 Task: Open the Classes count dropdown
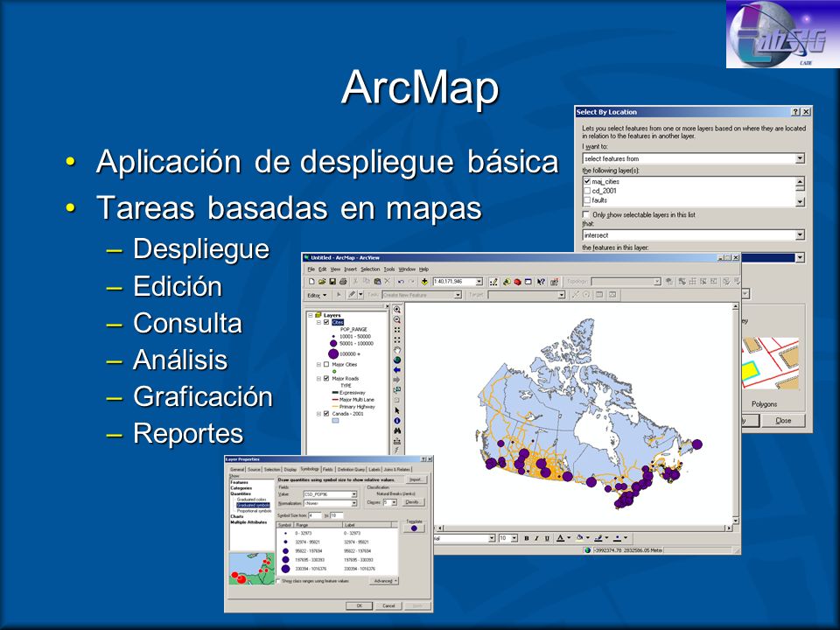point(394,502)
